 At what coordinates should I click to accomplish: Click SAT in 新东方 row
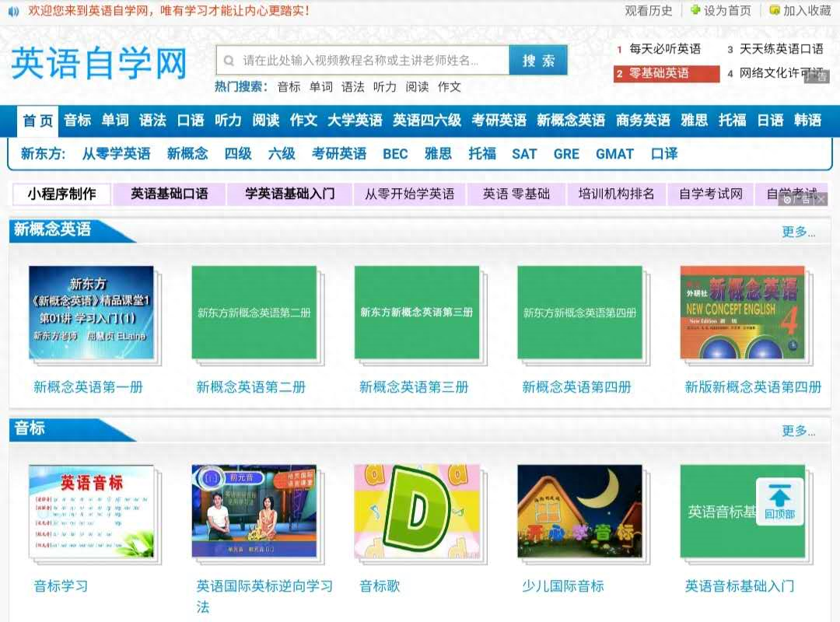click(524, 154)
